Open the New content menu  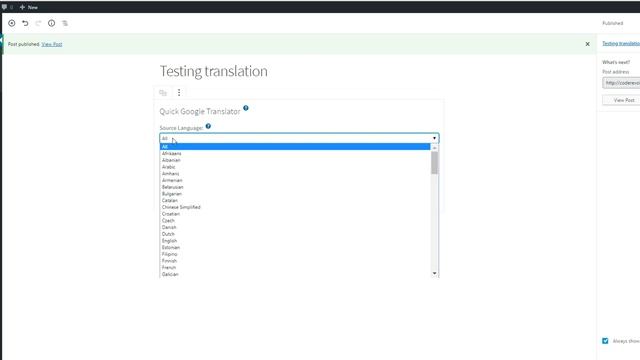(29, 7)
